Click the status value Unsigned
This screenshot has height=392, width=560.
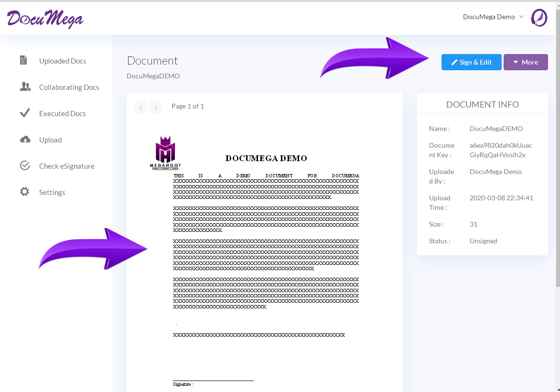click(x=483, y=241)
